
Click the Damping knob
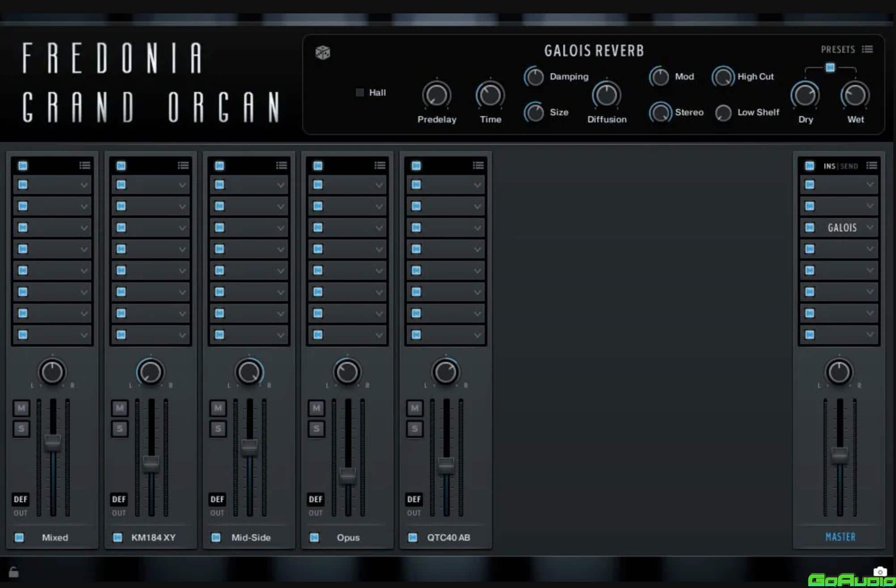(534, 77)
